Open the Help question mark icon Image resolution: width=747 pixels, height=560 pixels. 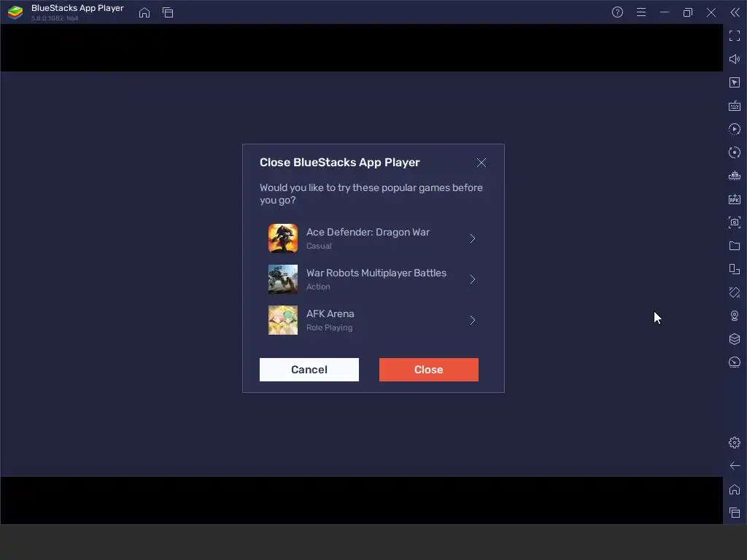[x=617, y=12]
